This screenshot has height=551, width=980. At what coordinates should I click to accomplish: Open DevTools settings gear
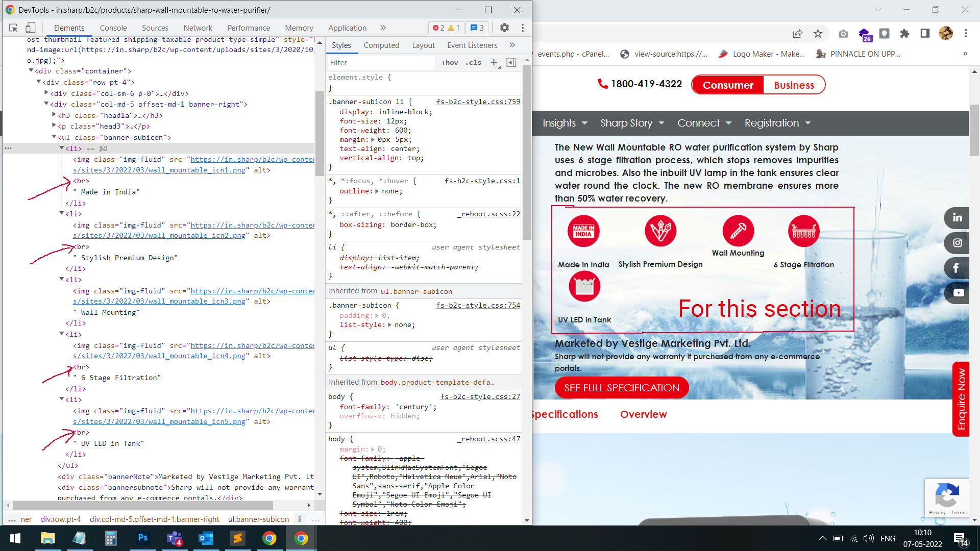(504, 28)
